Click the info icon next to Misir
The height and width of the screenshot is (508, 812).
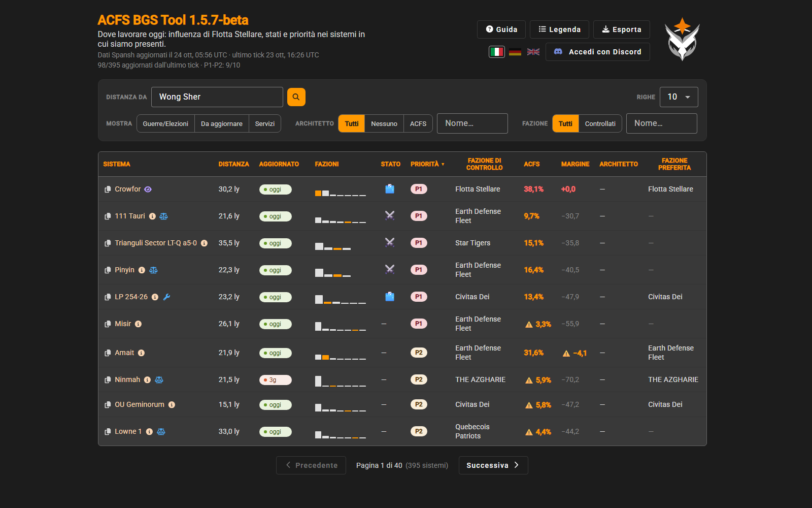pos(138,324)
